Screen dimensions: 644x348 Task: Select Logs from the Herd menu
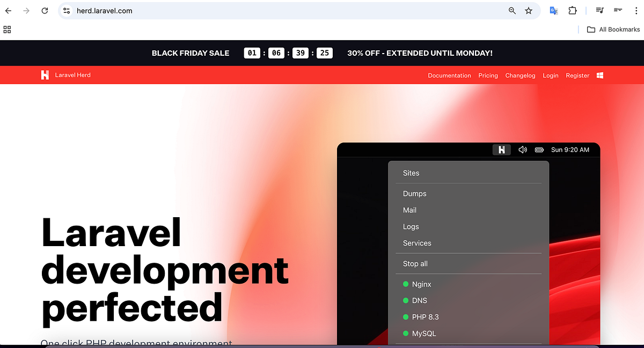(411, 226)
